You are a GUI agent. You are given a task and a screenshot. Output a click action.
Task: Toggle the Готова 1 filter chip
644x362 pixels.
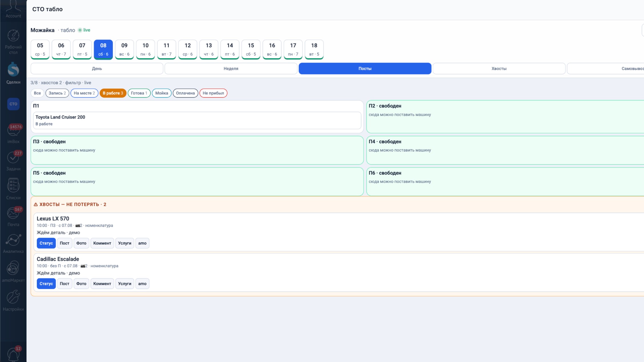point(139,93)
